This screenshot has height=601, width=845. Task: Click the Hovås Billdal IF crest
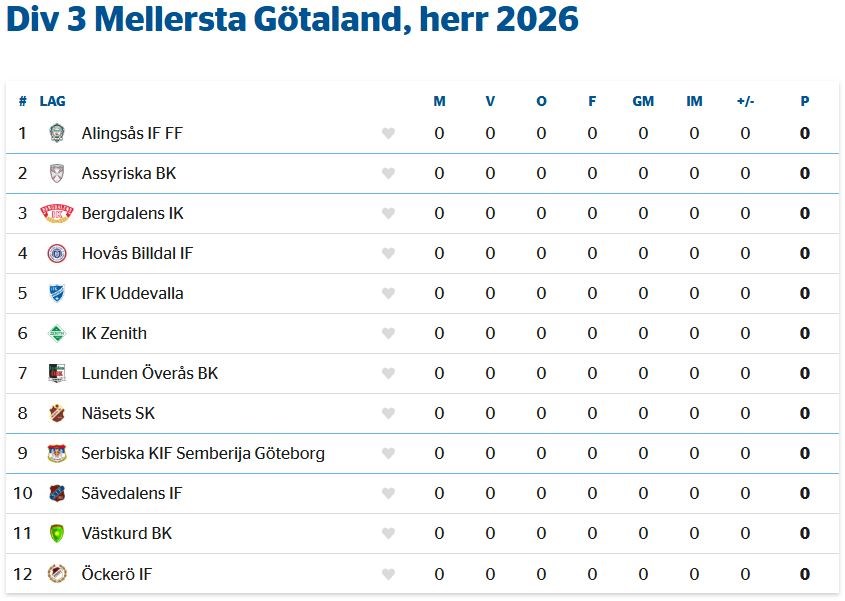click(57, 253)
